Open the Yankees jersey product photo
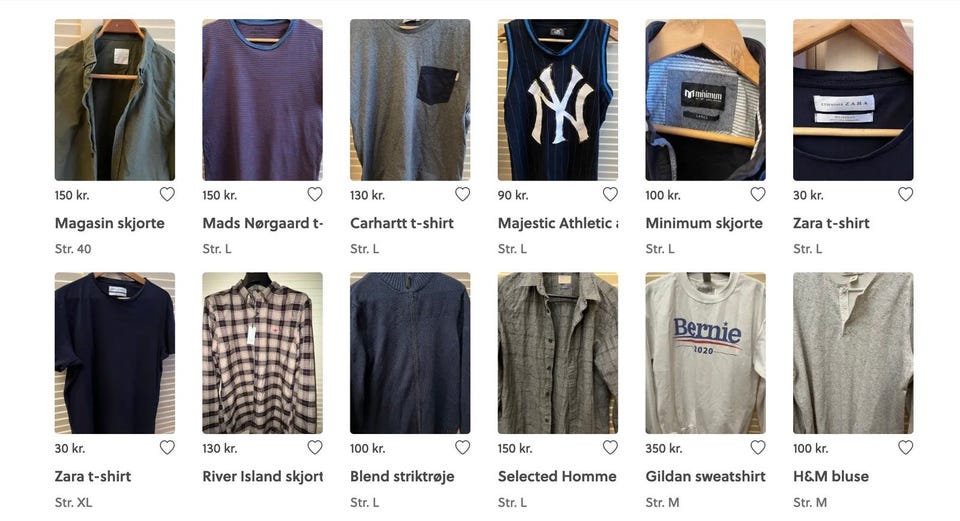Screen dimensions: 960x521 (558, 100)
